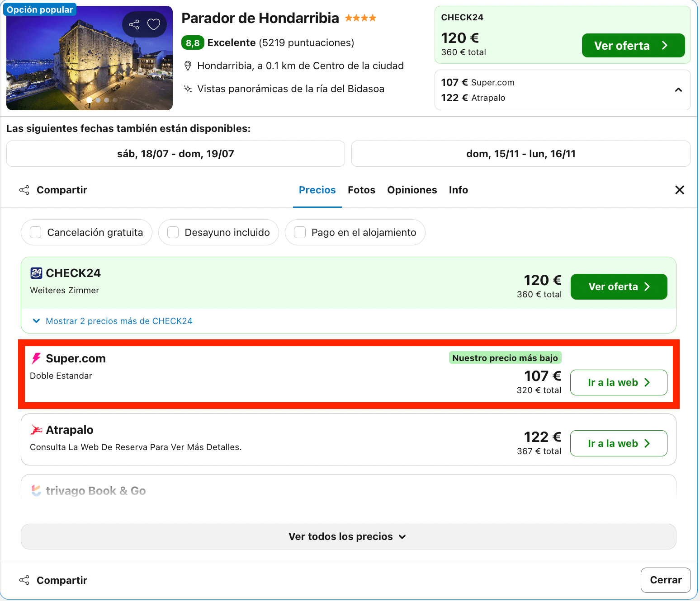The width and height of the screenshot is (700, 601).
Task: Click the 320 € total price text
Action: pyautogui.click(x=539, y=390)
